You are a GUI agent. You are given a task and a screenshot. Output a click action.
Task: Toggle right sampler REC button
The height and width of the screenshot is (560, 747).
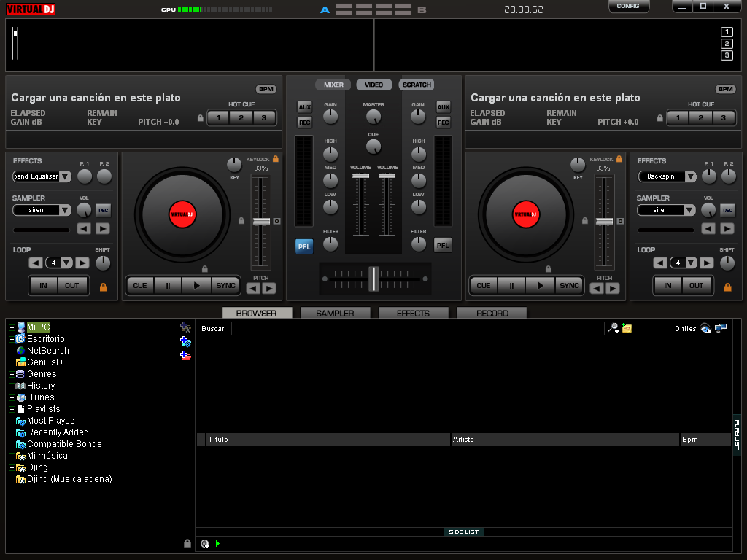(x=727, y=210)
